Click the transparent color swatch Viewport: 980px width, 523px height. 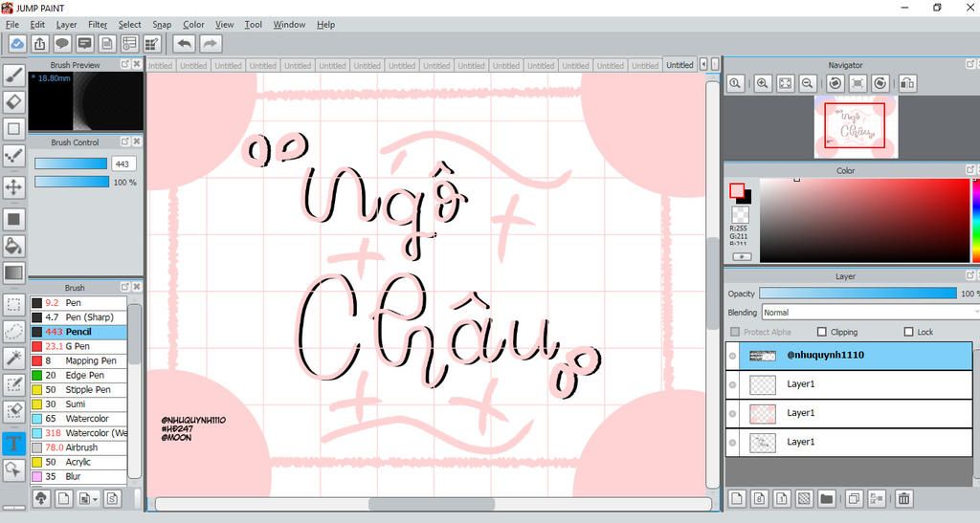[x=740, y=215]
